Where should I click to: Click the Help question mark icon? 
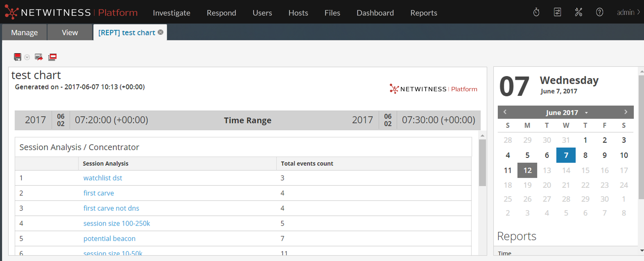[x=600, y=12]
